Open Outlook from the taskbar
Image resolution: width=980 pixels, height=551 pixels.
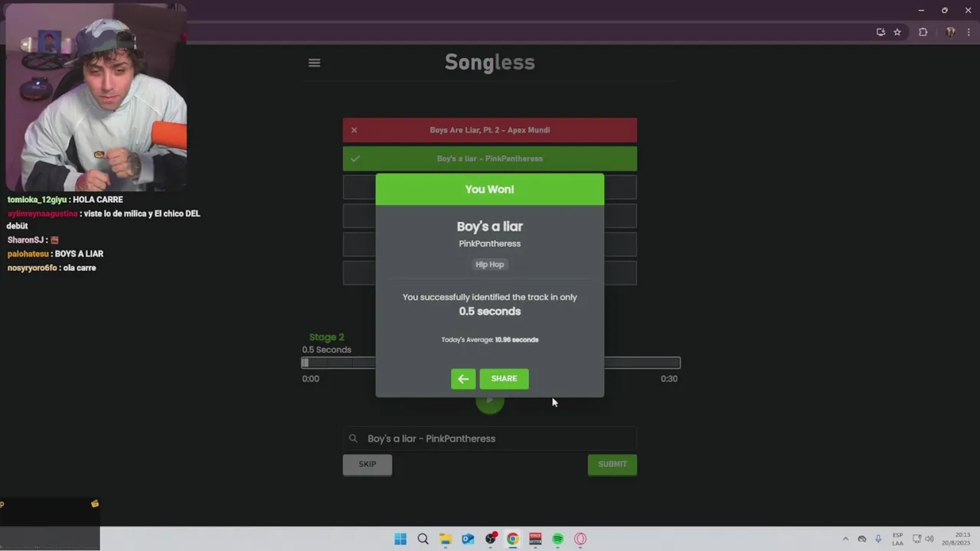pyautogui.click(x=468, y=539)
